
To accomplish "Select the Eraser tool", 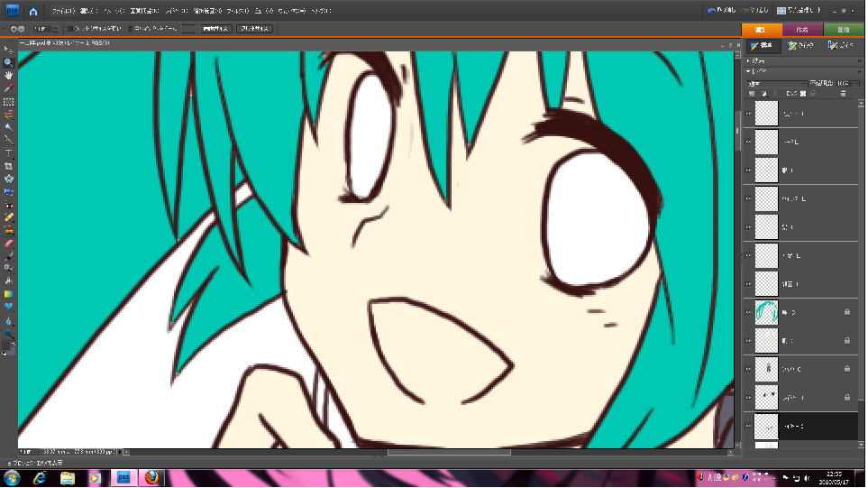I will pyautogui.click(x=8, y=244).
